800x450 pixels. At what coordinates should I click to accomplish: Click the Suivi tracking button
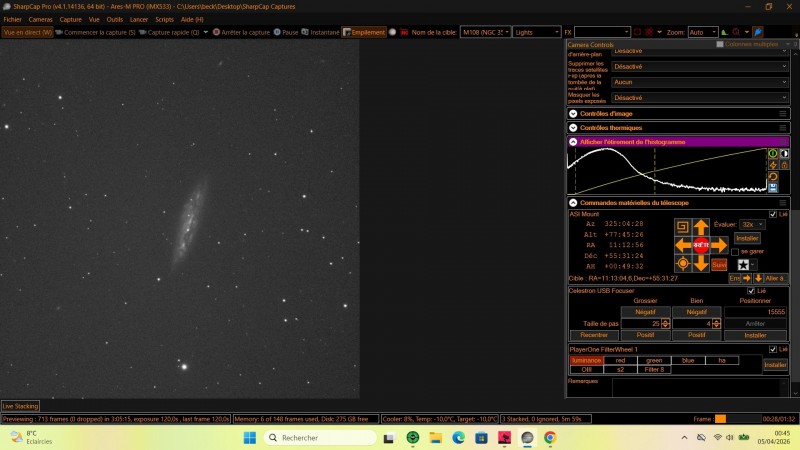719,264
